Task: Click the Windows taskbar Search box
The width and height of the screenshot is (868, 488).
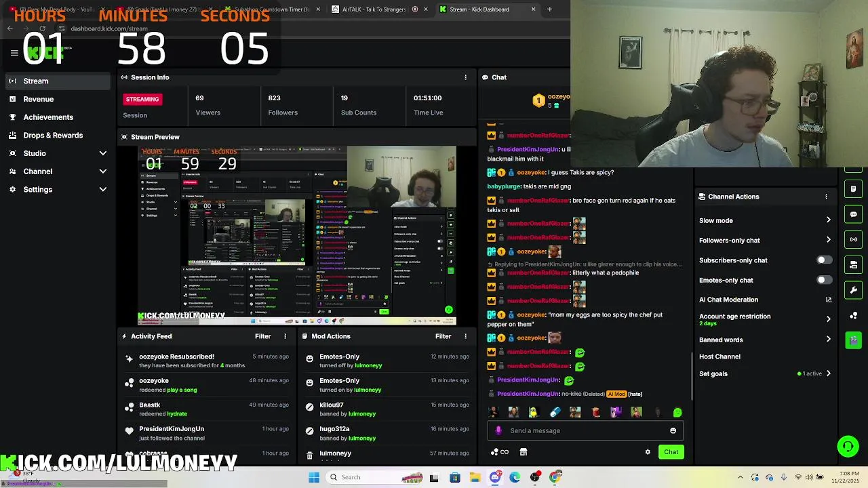Action: point(376,477)
